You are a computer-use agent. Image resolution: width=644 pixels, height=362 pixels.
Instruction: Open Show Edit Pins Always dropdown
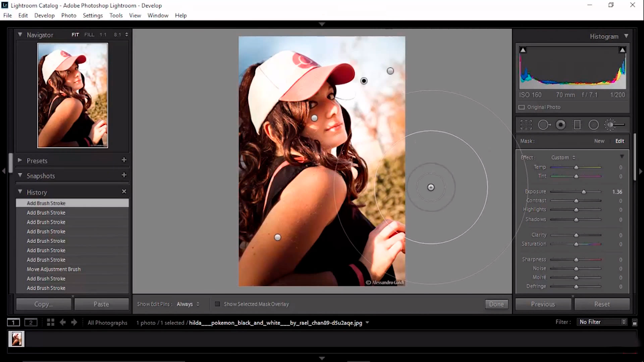pos(188,304)
